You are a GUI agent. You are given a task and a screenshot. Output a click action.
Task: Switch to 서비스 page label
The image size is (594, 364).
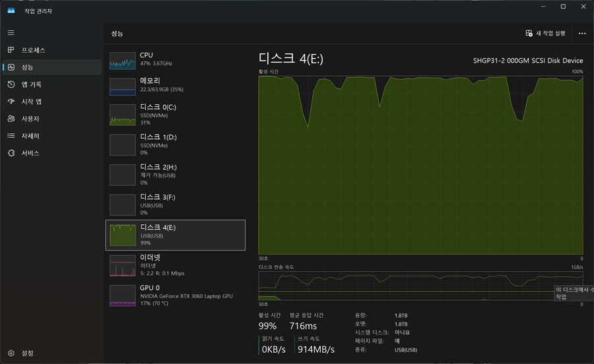point(30,153)
